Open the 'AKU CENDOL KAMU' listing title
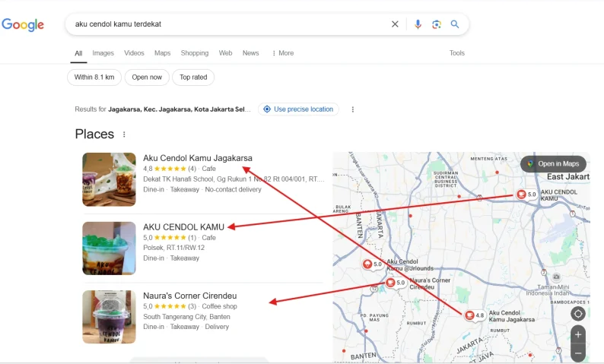The image size is (604, 364). [183, 227]
